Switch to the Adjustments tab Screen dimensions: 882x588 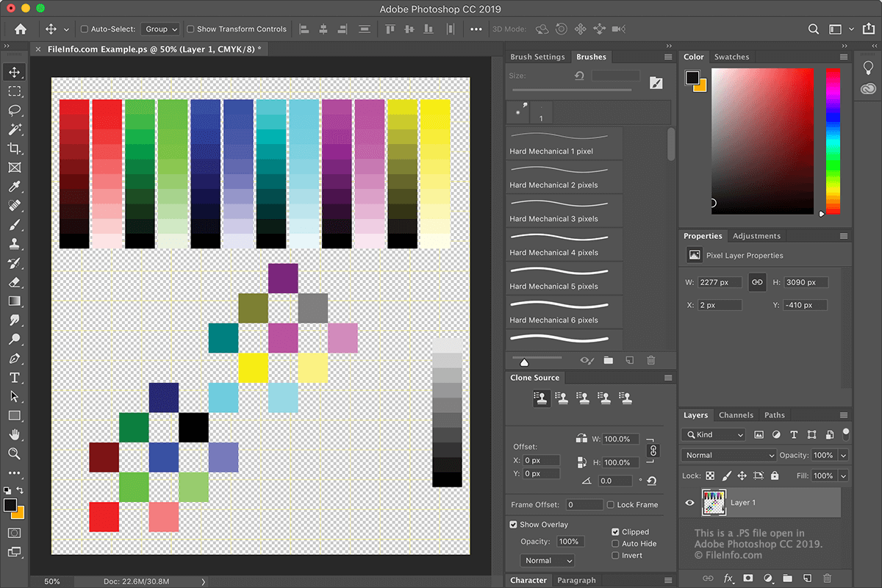[756, 236]
